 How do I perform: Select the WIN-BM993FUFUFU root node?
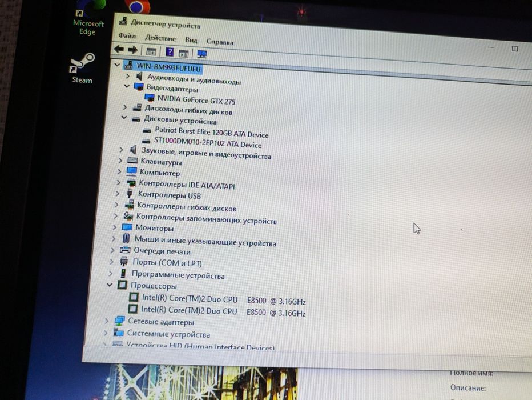(x=168, y=67)
